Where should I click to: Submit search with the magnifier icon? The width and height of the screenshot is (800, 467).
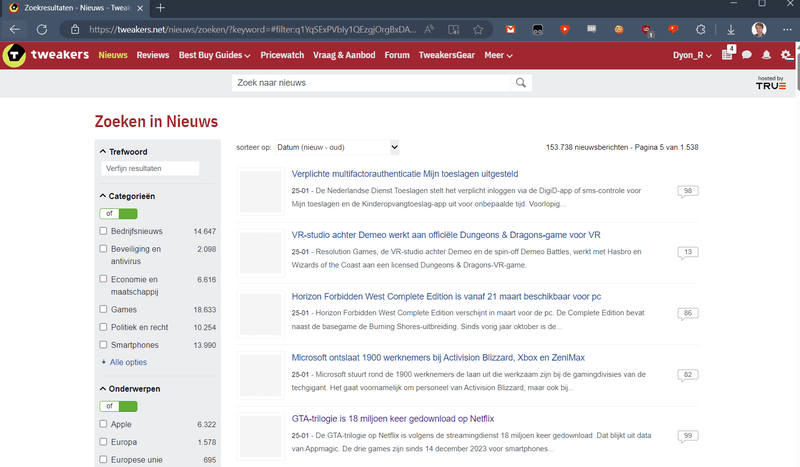point(520,83)
